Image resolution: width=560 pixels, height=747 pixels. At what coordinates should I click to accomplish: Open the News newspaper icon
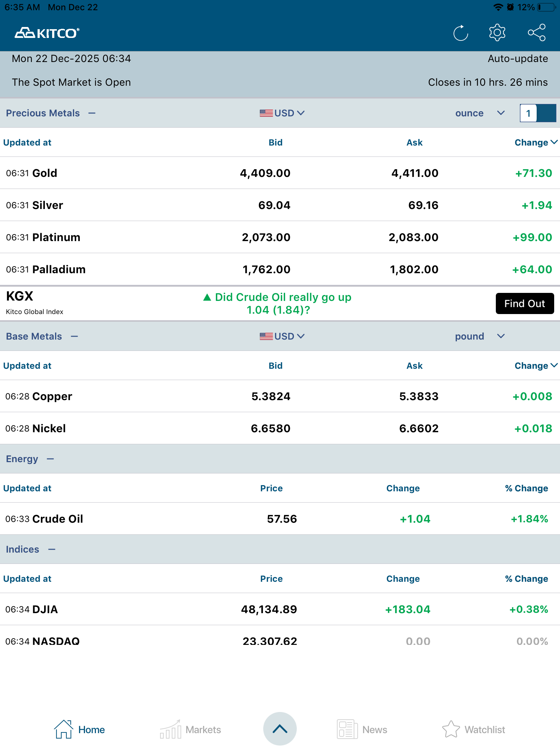pos(347,729)
